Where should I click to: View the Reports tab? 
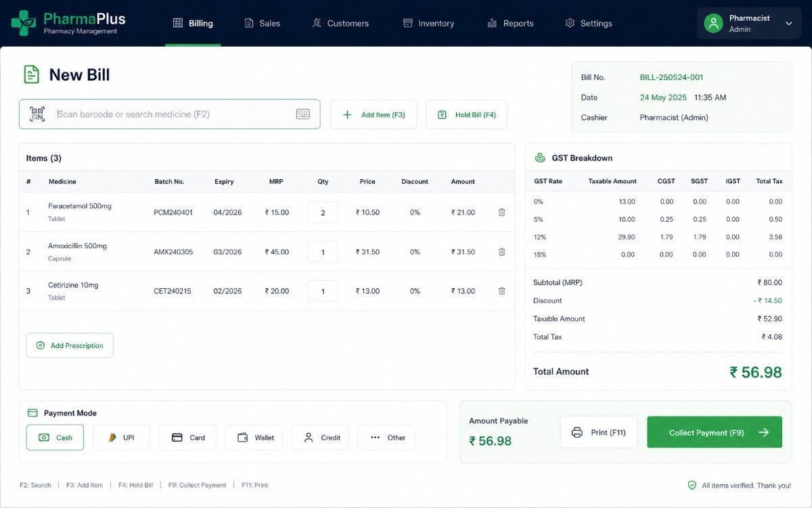tap(511, 23)
